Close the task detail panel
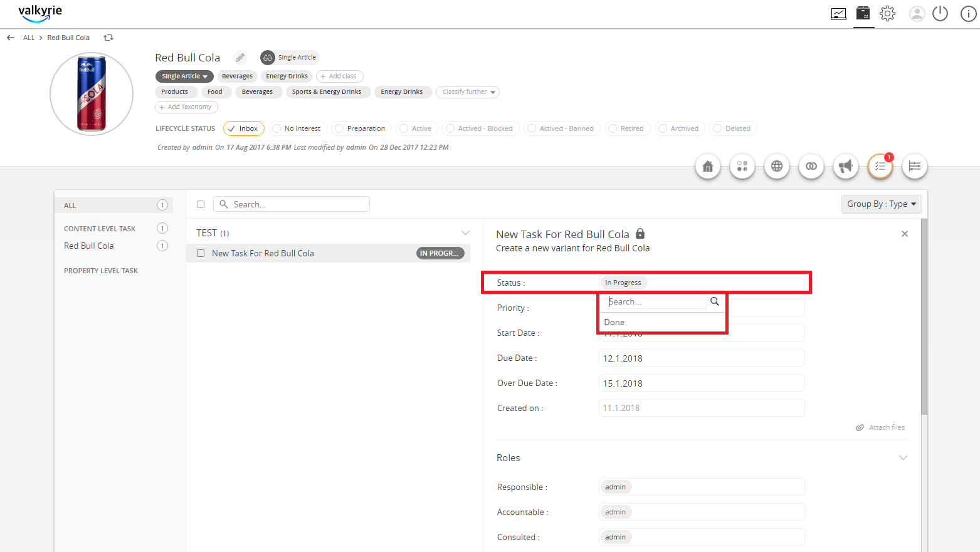 click(905, 234)
